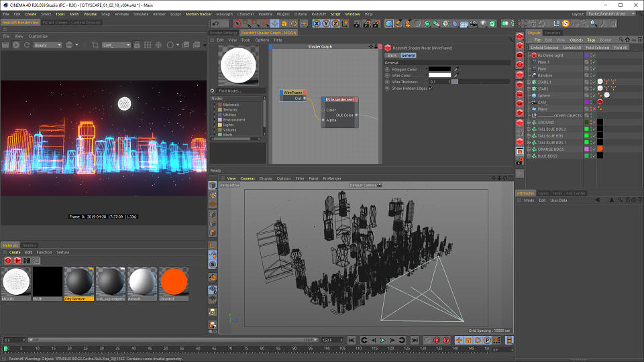Expand the BLUE BDGS group
This screenshot has height=362, width=644.
click(x=529, y=156)
